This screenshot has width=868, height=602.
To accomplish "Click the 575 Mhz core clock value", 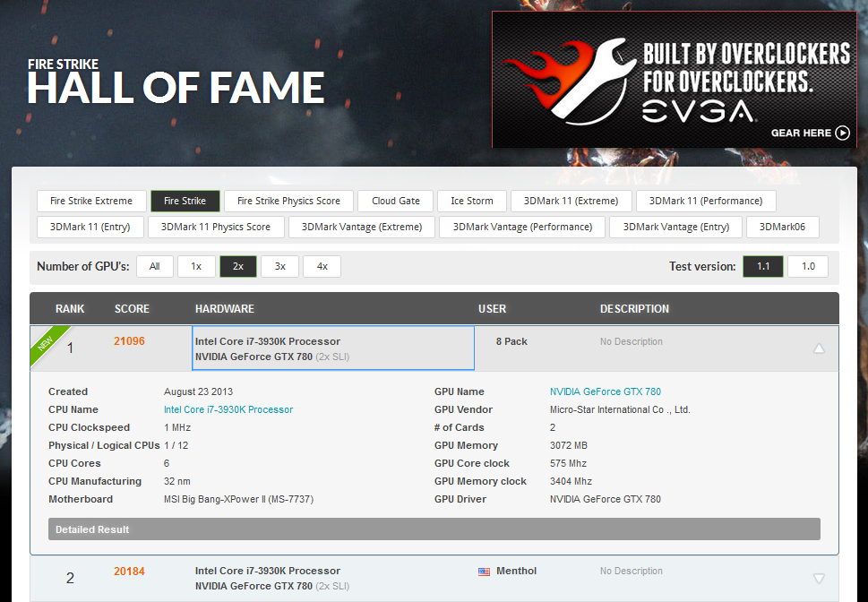I will (568, 463).
